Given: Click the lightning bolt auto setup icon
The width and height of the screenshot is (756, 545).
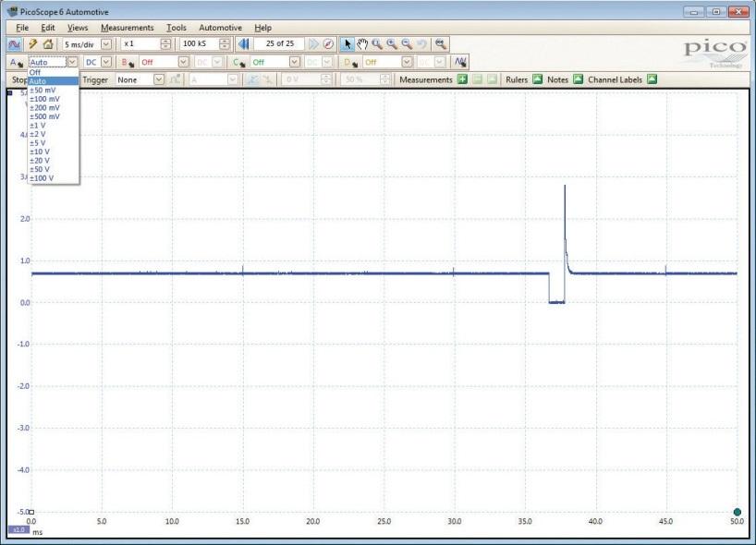Looking at the screenshot, I should pos(32,44).
